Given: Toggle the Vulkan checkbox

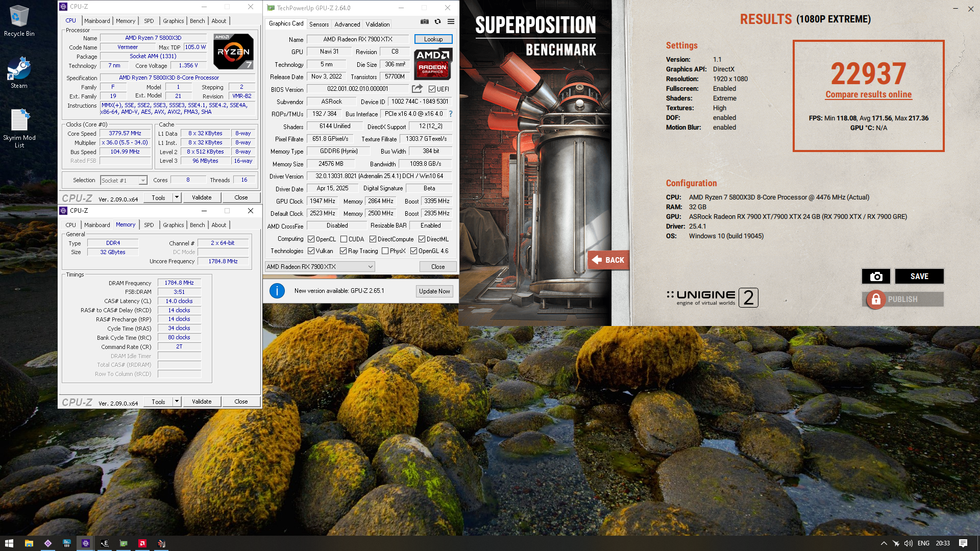Looking at the screenshot, I should (311, 251).
